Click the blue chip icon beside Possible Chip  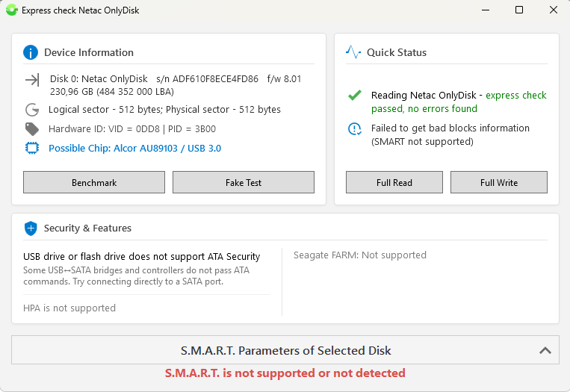(x=32, y=149)
